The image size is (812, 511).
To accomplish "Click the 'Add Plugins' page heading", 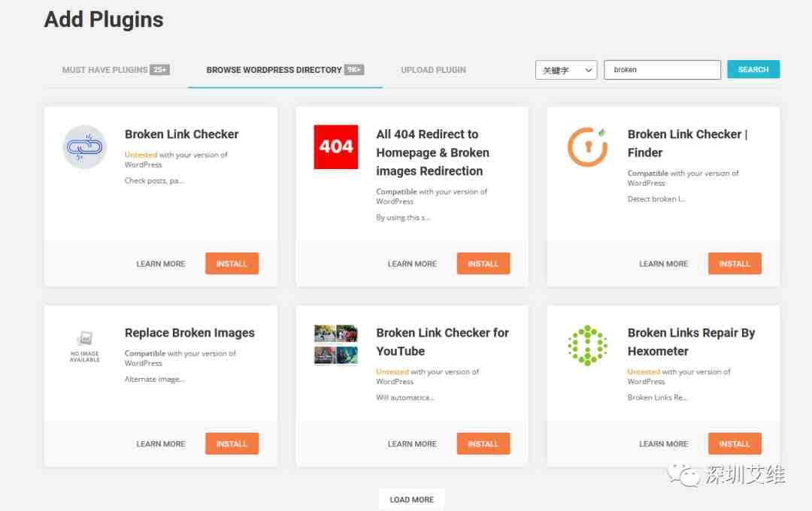I will (x=104, y=20).
